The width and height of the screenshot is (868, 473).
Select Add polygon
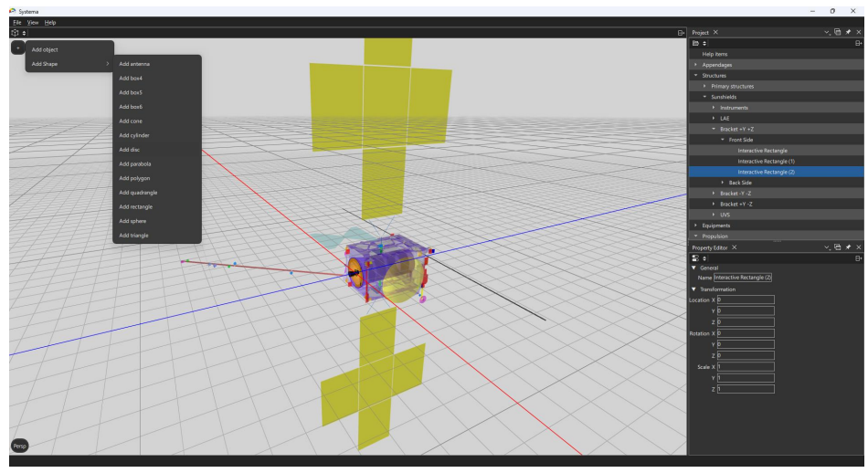pos(157,178)
